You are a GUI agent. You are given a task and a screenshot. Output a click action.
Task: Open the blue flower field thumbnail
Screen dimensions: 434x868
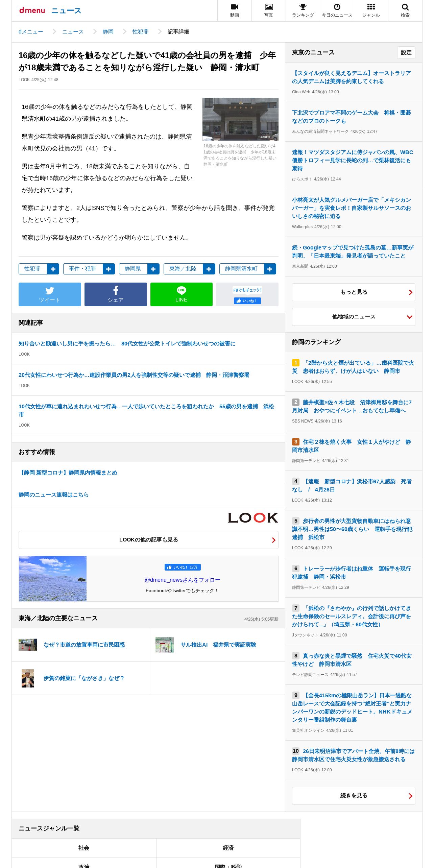[53, 579]
